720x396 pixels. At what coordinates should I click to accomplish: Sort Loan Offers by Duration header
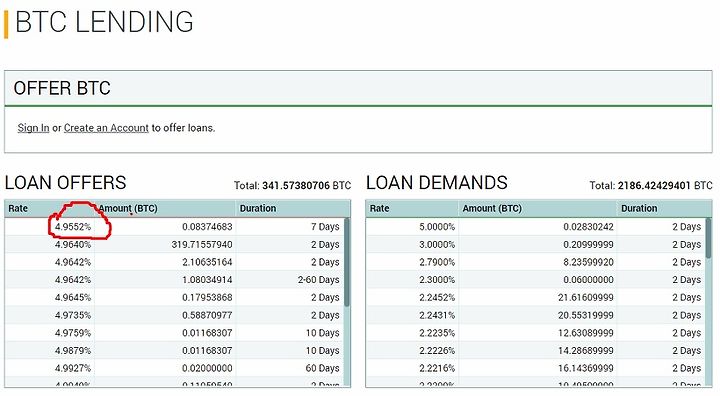click(258, 209)
